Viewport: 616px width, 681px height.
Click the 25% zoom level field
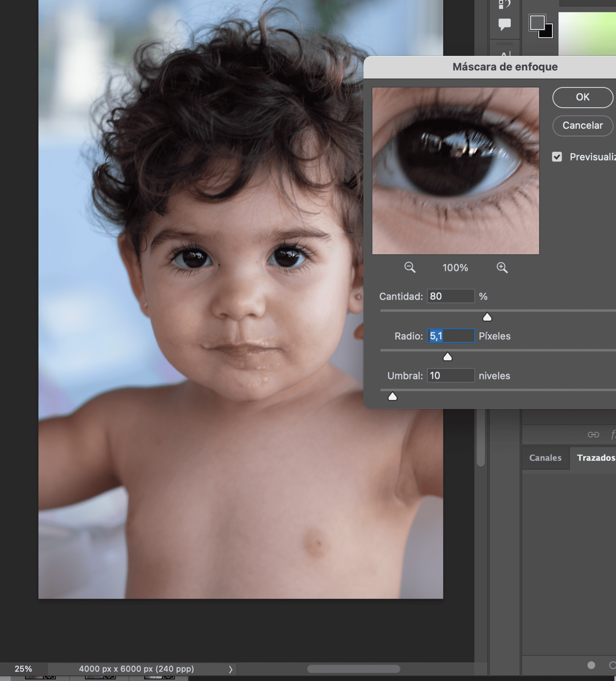[23, 669]
